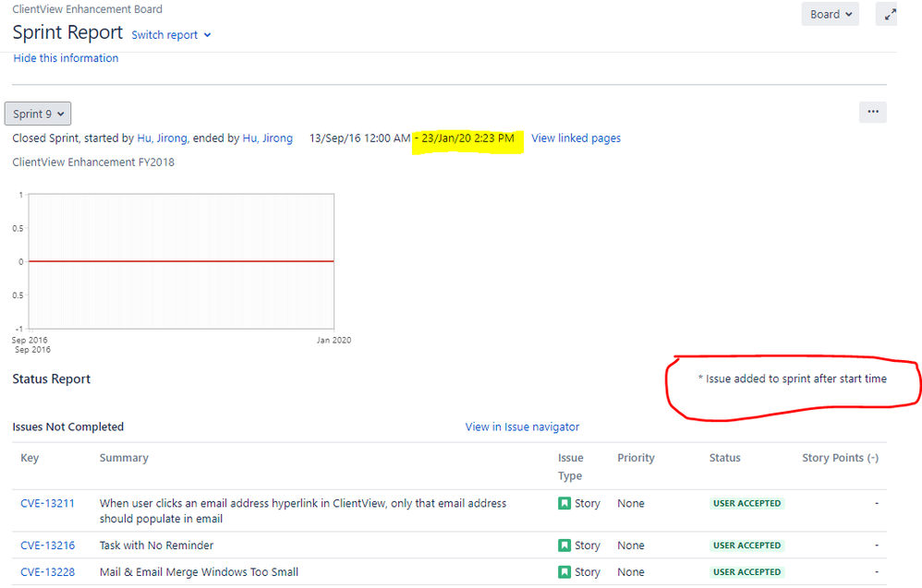Click View linked pages link

pyautogui.click(x=576, y=138)
